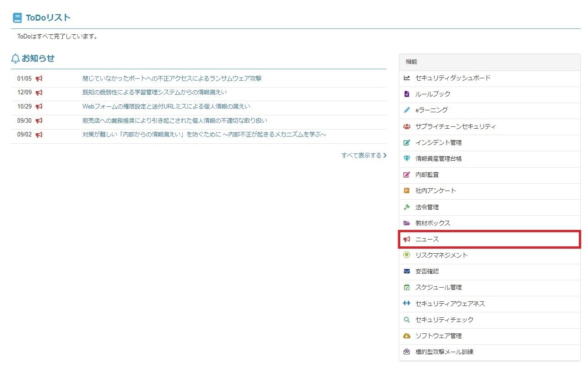Go to リスクマネジメント menu item
The height and width of the screenshot is (365, 588).
click(x=490, y=255)
